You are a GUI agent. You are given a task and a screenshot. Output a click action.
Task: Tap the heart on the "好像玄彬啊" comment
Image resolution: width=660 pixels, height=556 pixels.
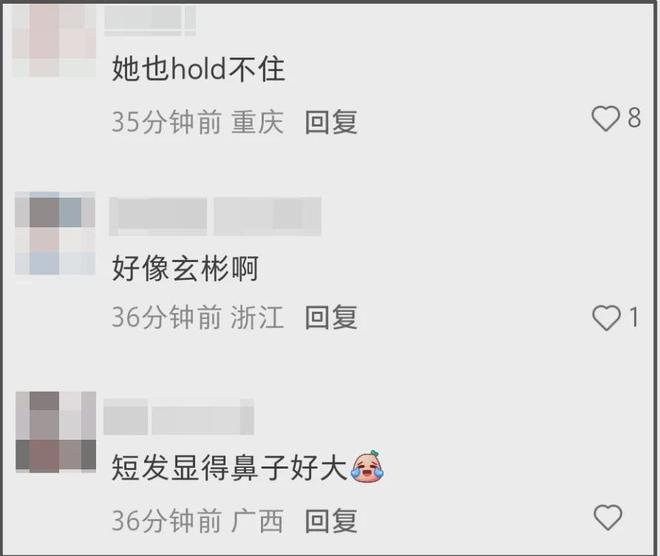click(x=606, y=317)
